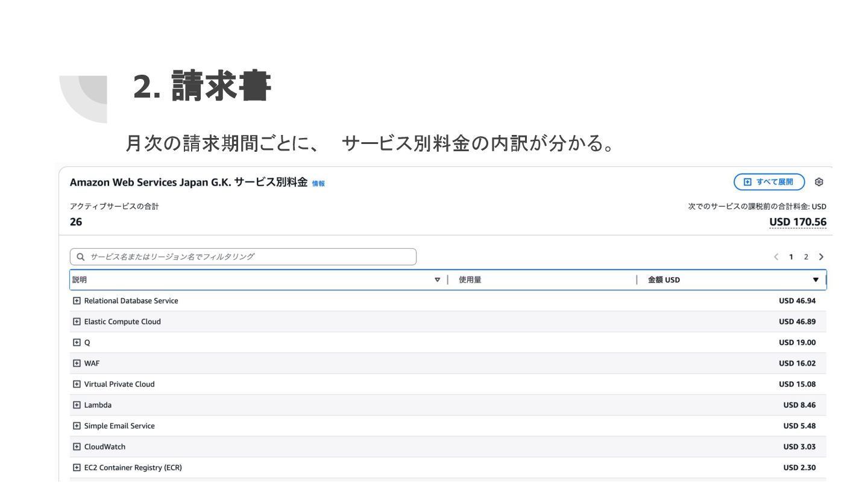Click the next page chevron
868x488 pixels.
point(821,257)
